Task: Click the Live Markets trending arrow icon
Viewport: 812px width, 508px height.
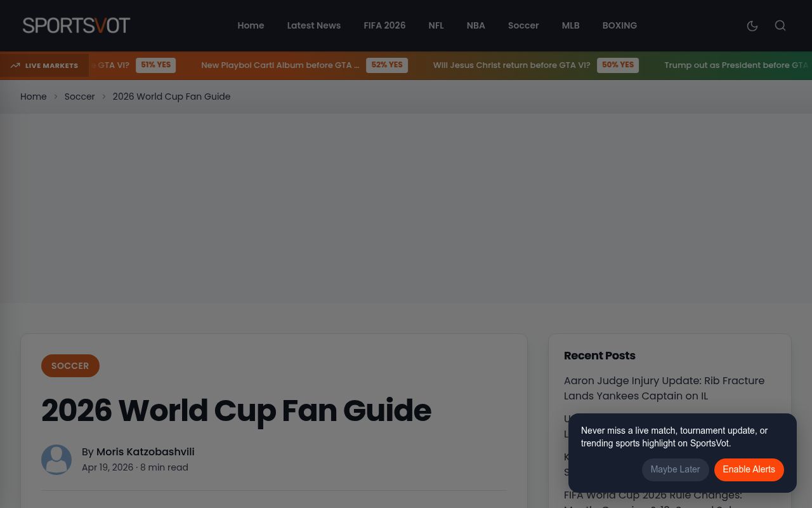Action: coord(15,65)
